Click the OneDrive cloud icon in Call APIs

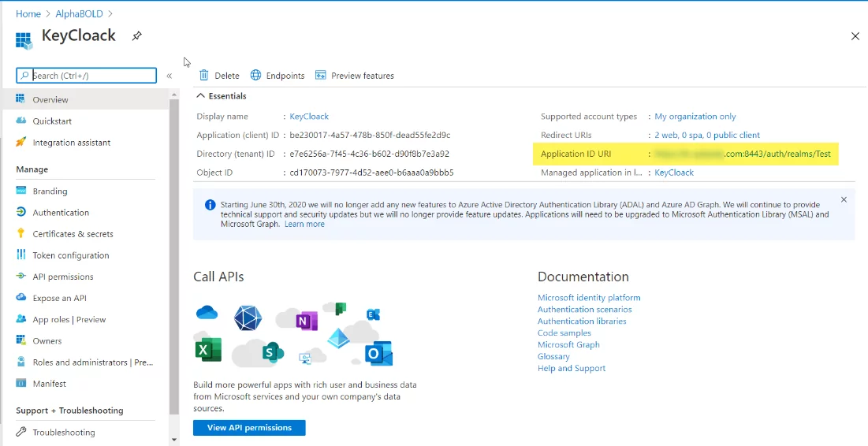(x=207, y=313)
